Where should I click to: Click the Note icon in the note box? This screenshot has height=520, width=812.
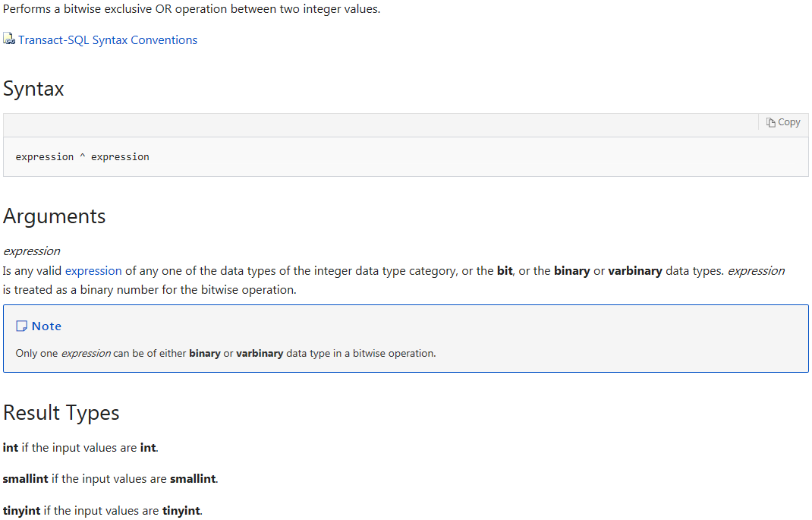tap(21, 326)
